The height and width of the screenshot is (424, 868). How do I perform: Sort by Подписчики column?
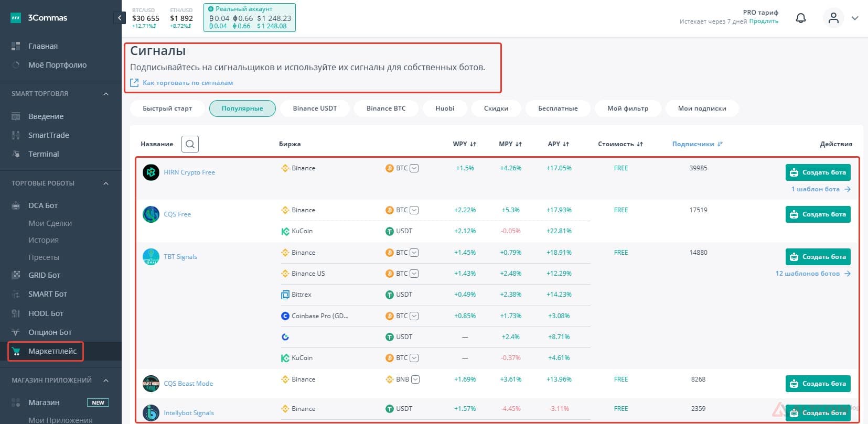click(x=697, y=144)
